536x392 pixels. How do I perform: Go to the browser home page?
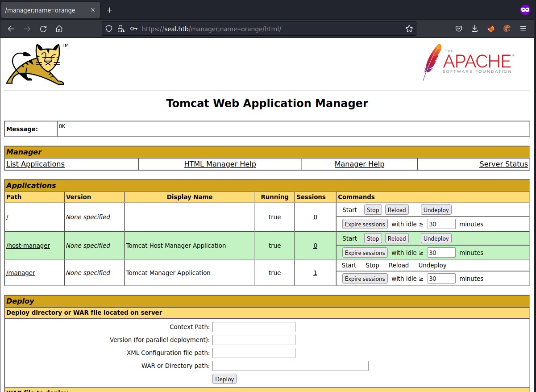pos(59,29)
